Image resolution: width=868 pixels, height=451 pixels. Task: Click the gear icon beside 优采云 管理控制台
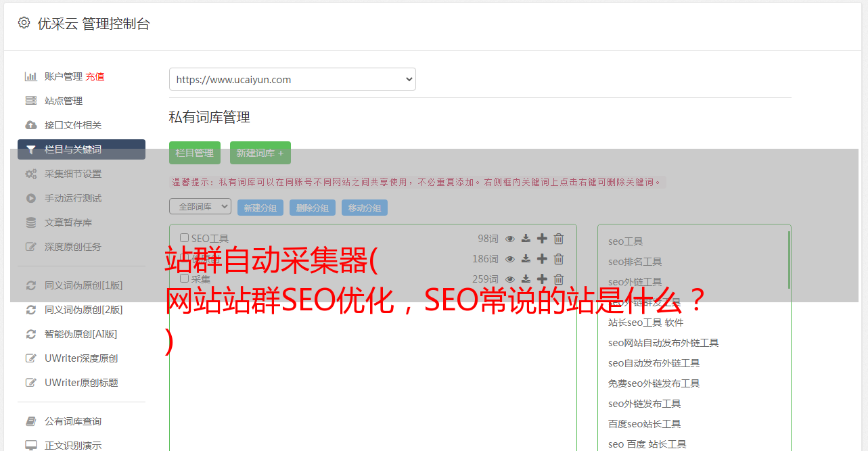click(24, 23)
